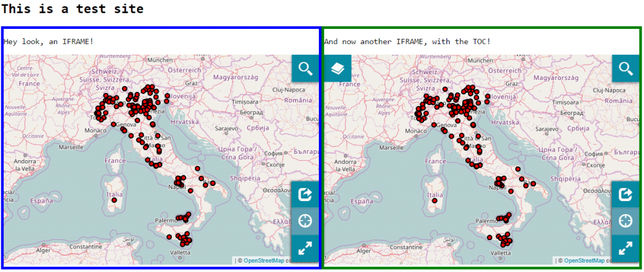Locate my position on right map
Screen dimensions: 644x272
tap(626, 221)
